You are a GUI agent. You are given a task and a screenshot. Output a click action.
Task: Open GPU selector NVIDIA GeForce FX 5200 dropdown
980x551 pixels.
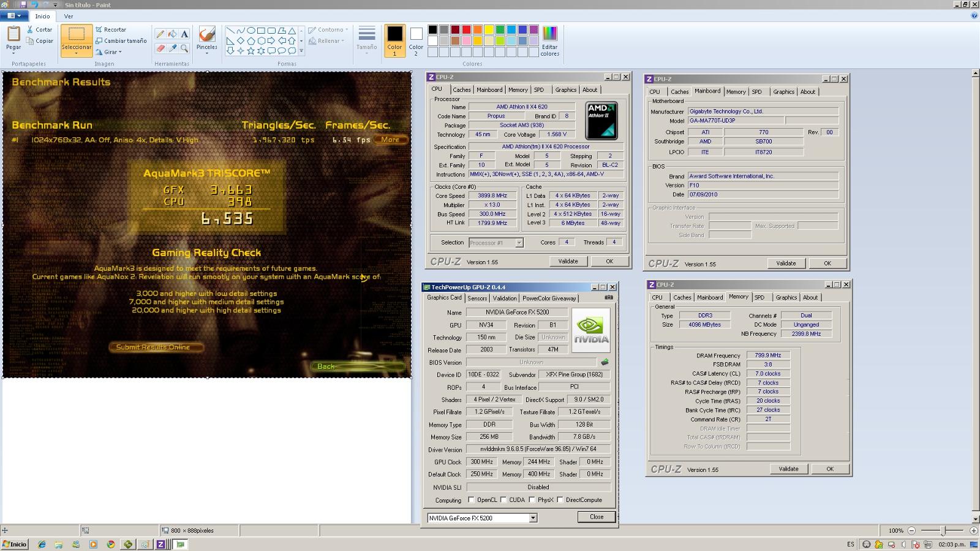coord(533,518)
